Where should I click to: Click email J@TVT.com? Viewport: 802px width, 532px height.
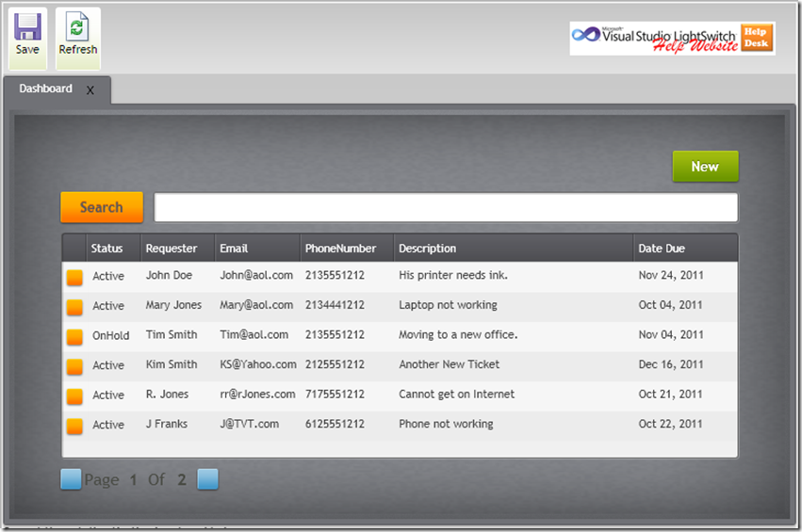pyautogui.click(x=250, y=424)
